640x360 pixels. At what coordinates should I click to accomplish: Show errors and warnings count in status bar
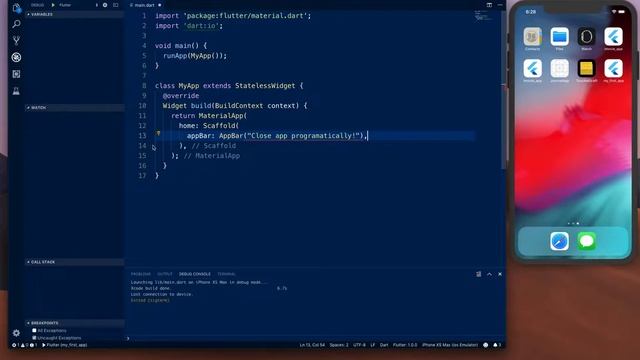(24, 345)
